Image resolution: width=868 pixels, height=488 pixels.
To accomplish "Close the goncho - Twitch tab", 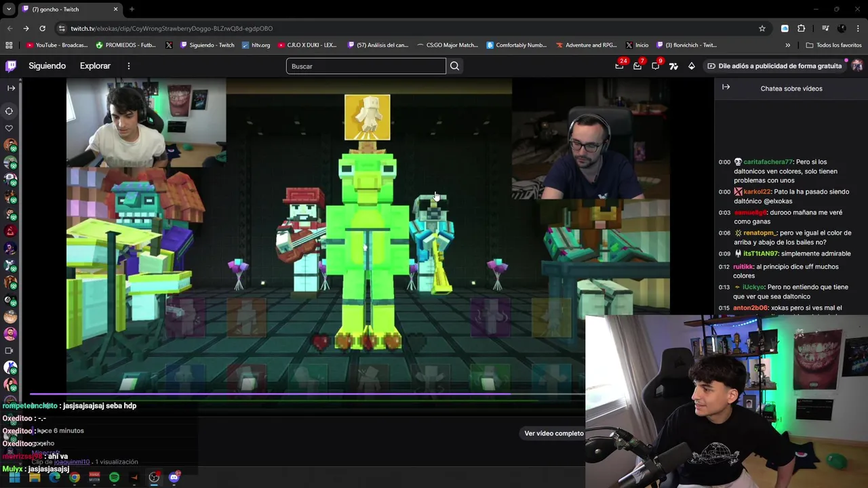I will [x=115, y=9].
